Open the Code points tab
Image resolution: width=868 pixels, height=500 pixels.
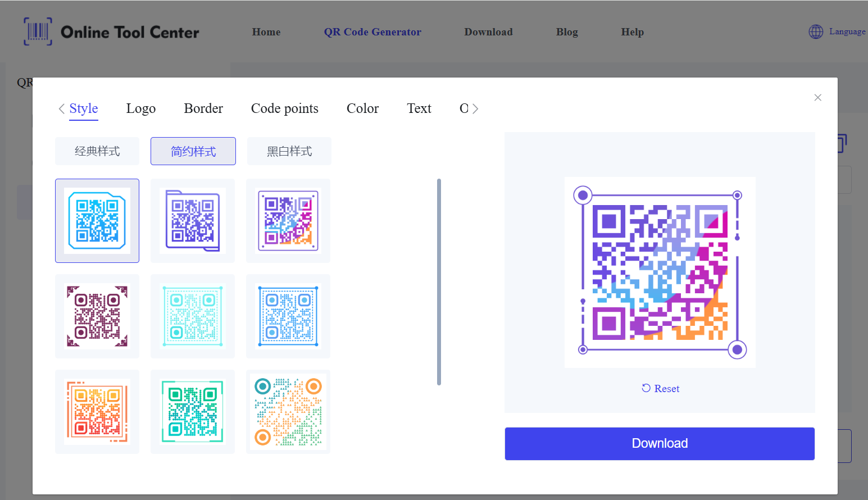point(285,108)
